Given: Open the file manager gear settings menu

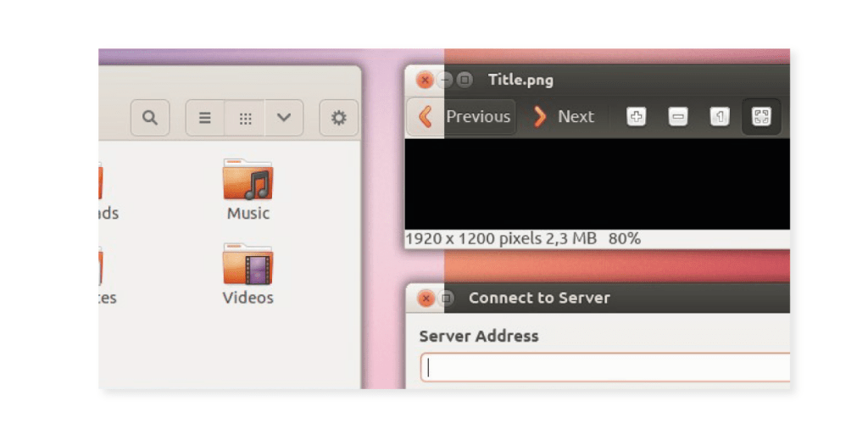Looking at the screenshot, I should [x=339, y=118].
